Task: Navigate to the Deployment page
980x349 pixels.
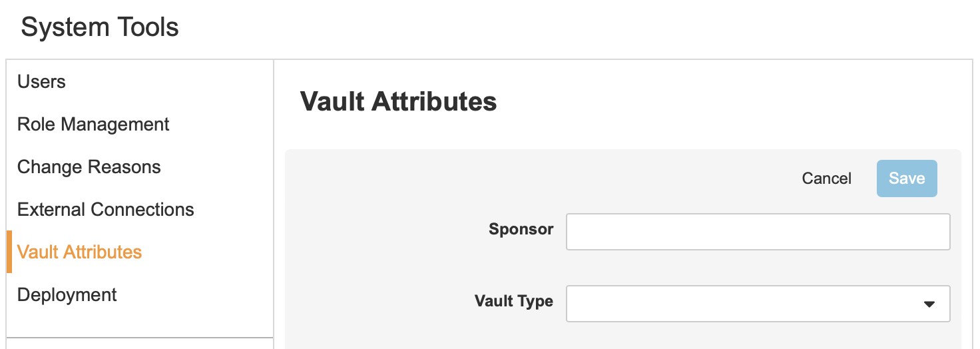Action: (67, 295)
